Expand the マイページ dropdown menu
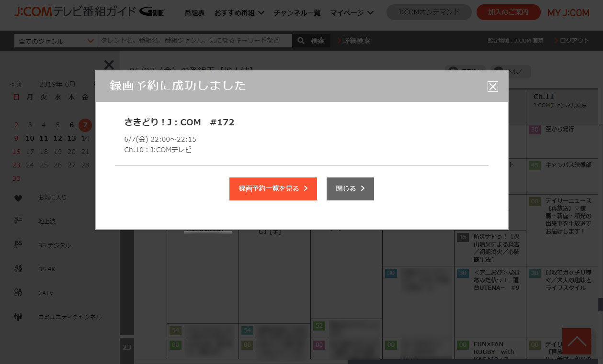 [x=353, y=13]
